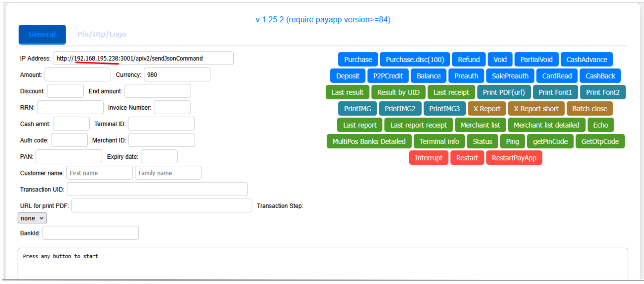644x284 pixels.
Task: Click into the IP Address field
Action: tap(143, 58)
